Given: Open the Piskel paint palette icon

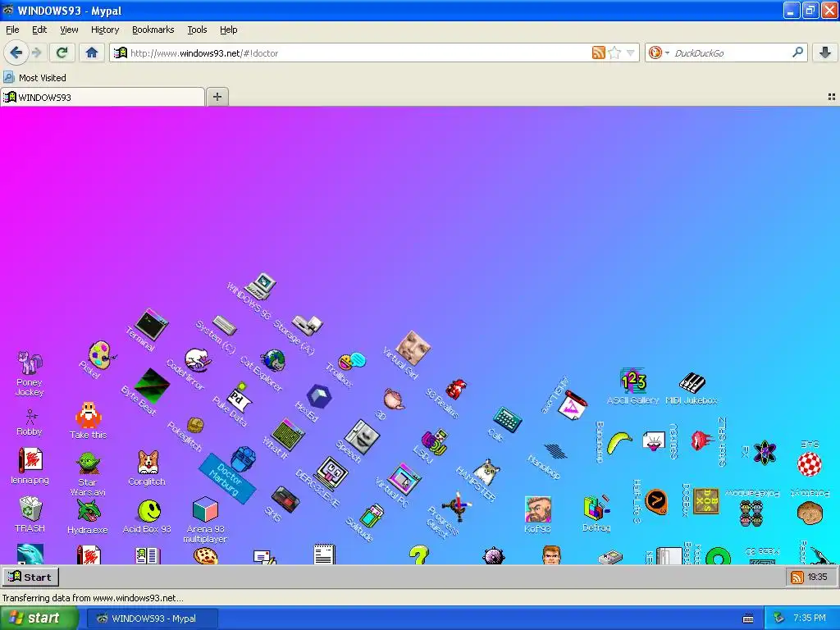Looking at the screenshot, I should point(102,354).
